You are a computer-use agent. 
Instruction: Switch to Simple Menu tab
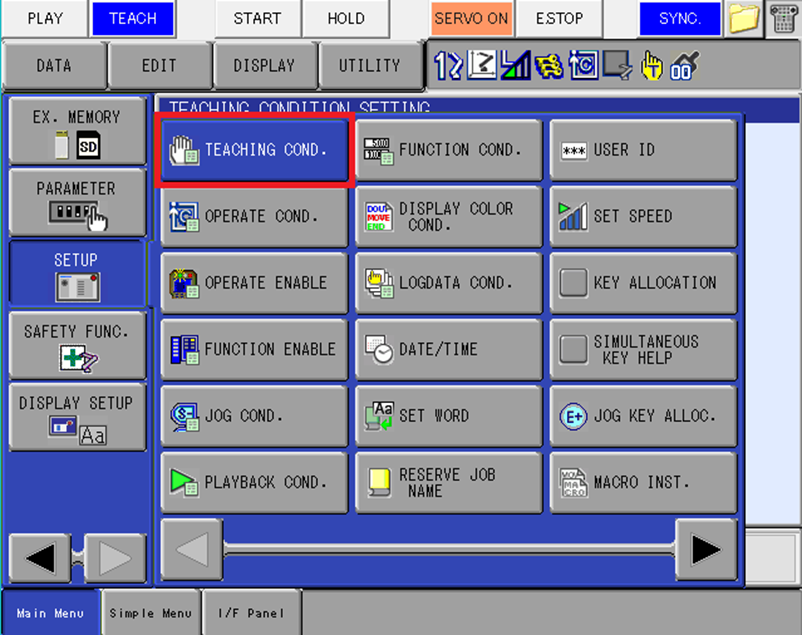click(151, 613)
